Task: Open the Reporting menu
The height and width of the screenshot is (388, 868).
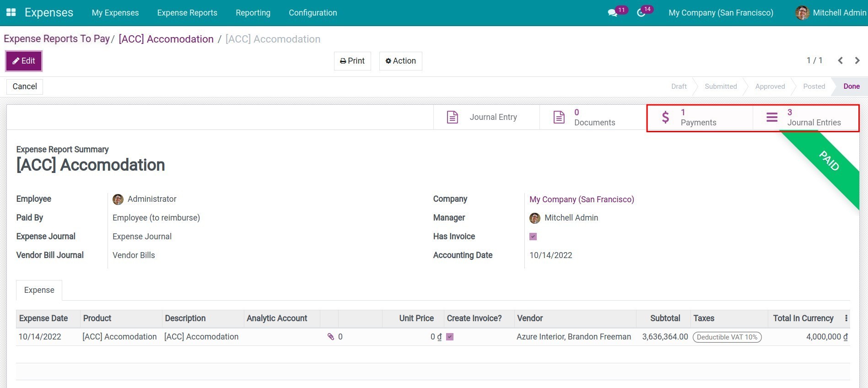Action: click(x=253, y=13)
